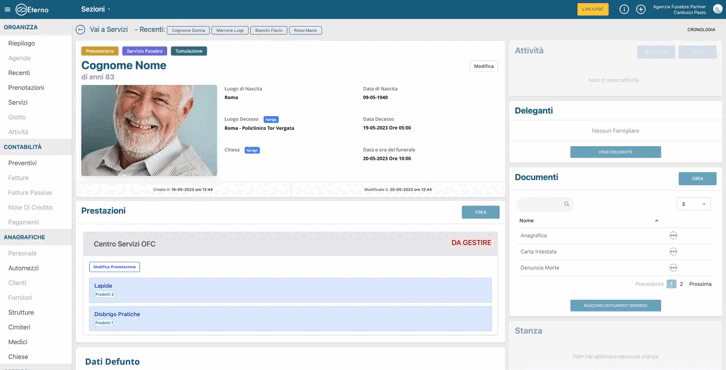Open options for Anagrafica document
The width and height of the screenshot is (726, 370).
tap(673, 235)
